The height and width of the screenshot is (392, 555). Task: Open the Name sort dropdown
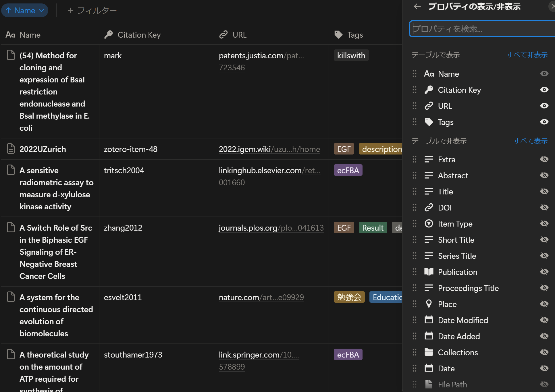coord(25,11)
